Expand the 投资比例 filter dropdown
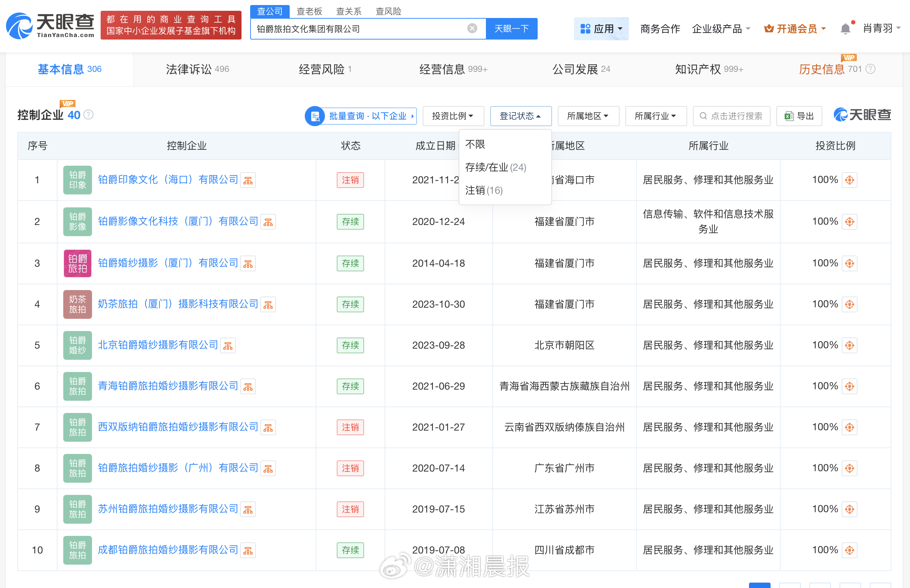 453,116
